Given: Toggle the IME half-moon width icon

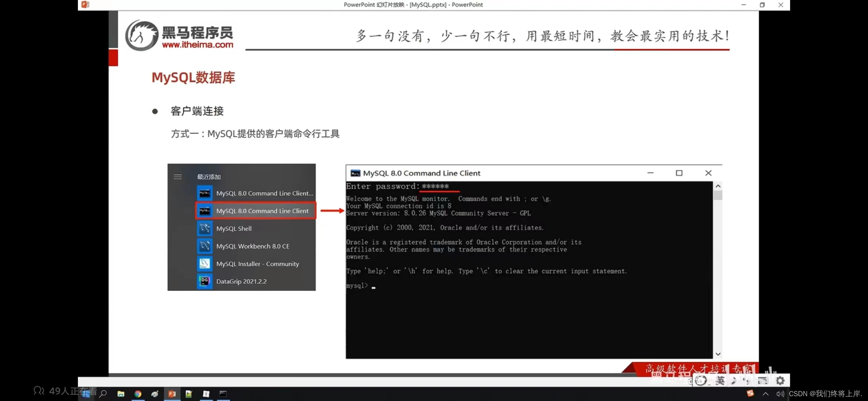Looking at the screenshot, I should pyautogui.click(x=734, y=381).
